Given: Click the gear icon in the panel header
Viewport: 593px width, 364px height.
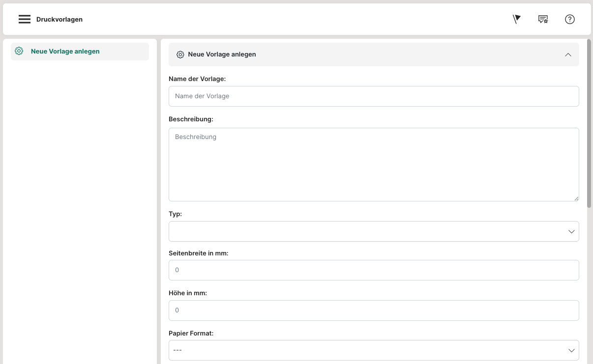Looking at the screenshot, I should tap(180, 55).
